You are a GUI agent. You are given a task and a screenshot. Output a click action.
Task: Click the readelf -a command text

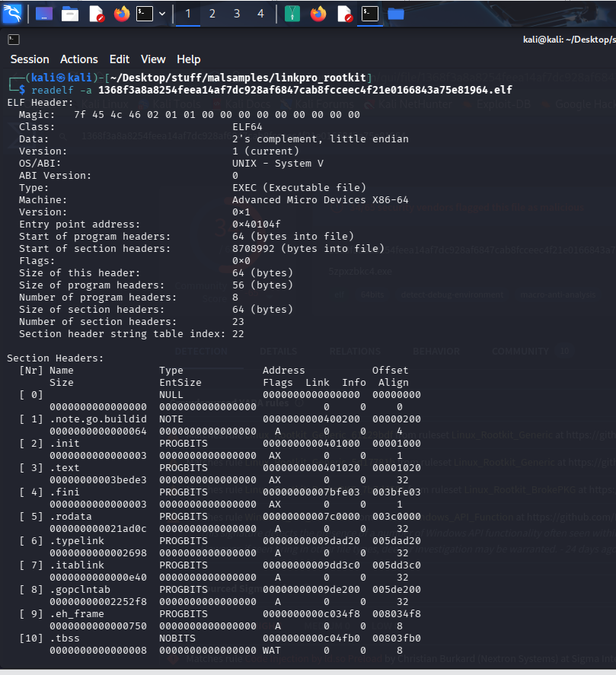[62, 90]
